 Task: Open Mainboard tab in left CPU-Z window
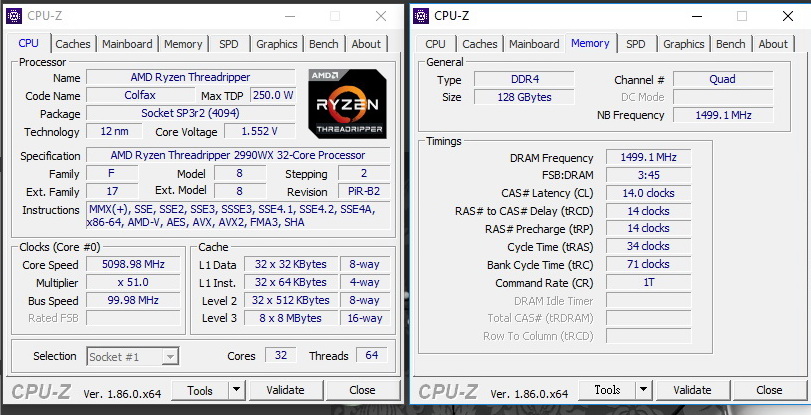127,44
